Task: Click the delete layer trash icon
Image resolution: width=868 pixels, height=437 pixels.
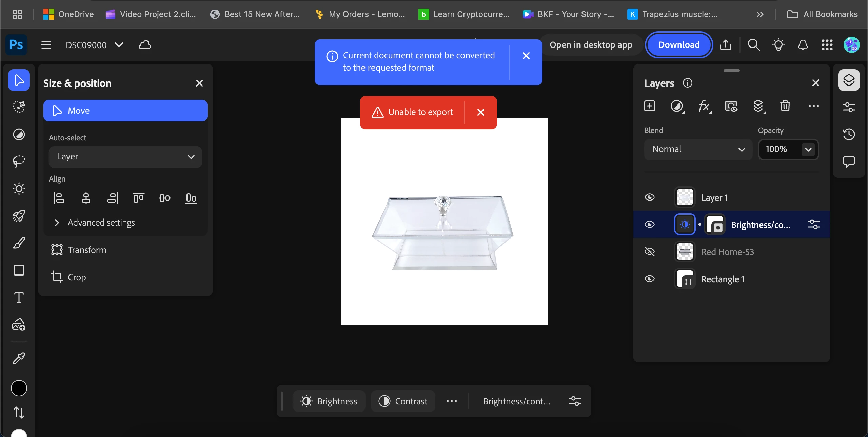Action: (x=785, y=106)
